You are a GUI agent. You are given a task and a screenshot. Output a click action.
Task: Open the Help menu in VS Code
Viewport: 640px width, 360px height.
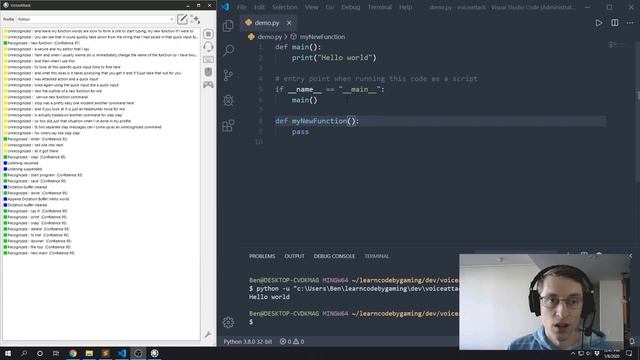[x=405, y=7]
